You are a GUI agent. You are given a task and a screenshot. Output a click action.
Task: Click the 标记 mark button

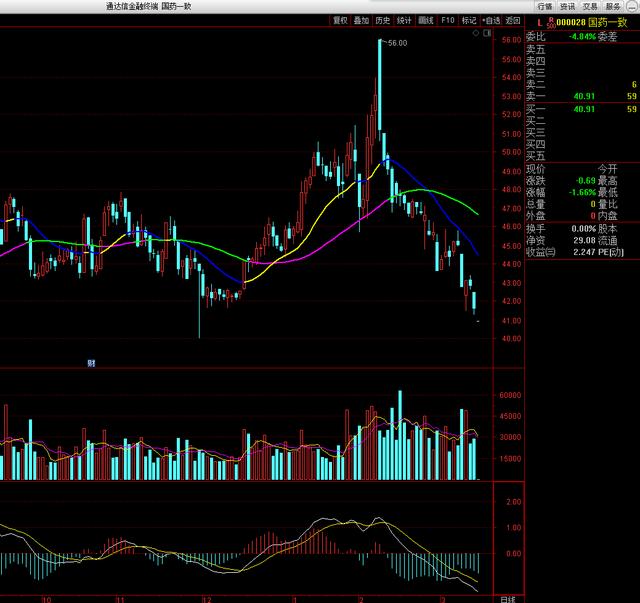click(469, 20)
